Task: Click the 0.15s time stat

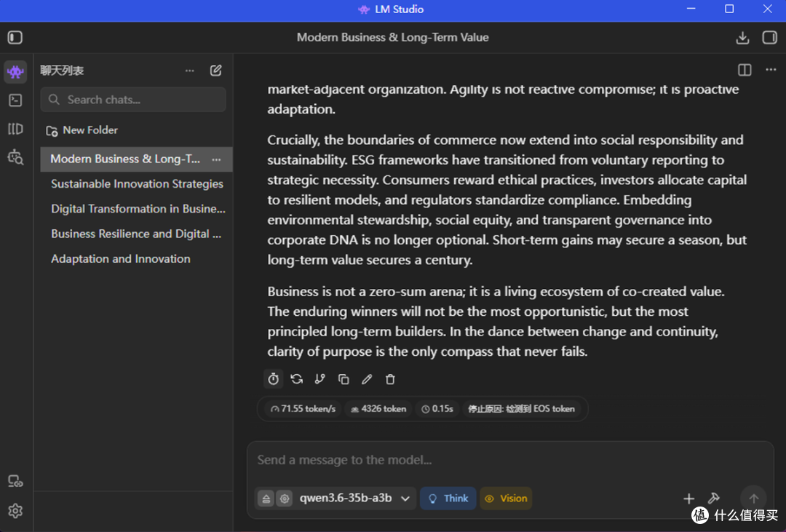Action: (x=437, y=409)
